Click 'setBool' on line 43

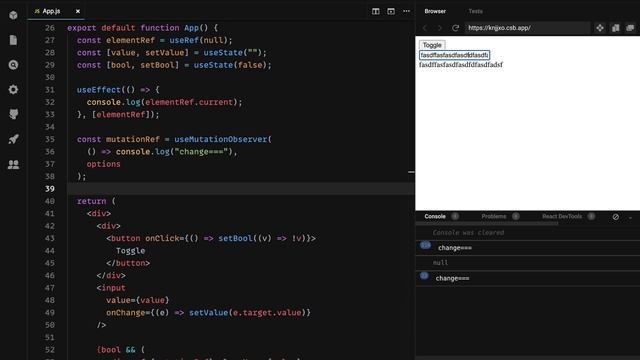click(x=235, y=238)
